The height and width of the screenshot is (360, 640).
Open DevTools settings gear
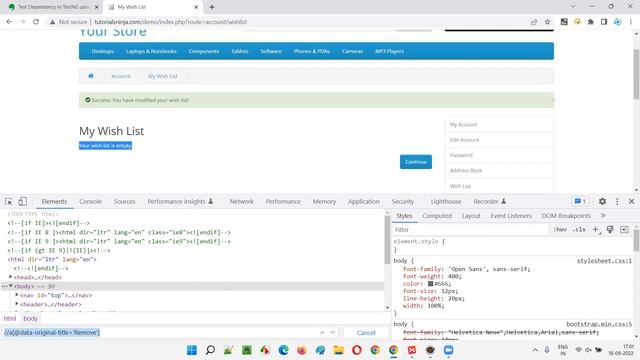click(602, 201)
